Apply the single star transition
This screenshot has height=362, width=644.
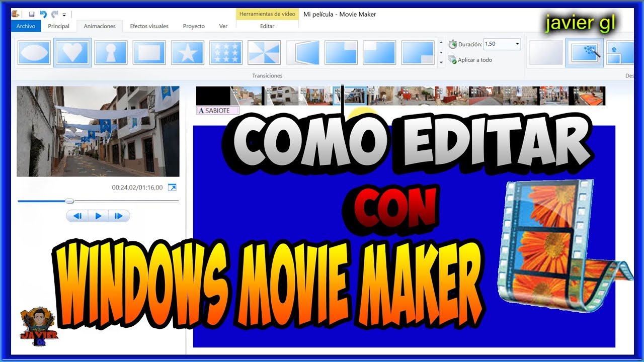pyautogui.click(x=187, y=53)
